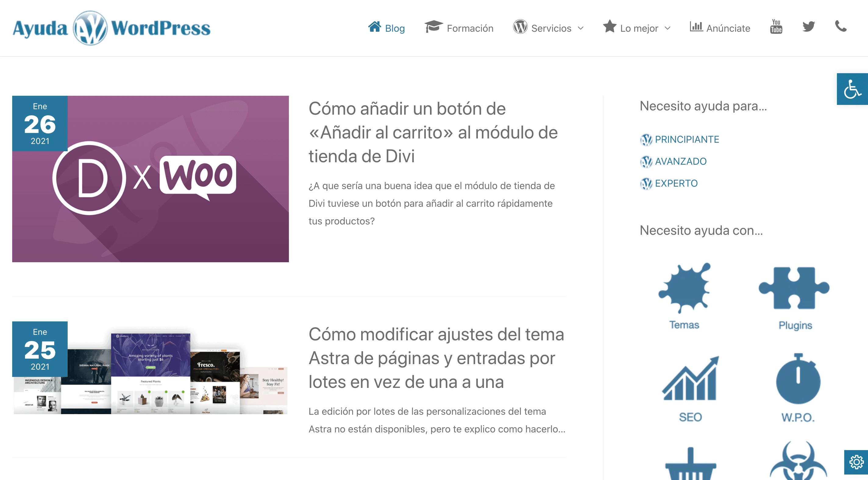
Task: Click the logo icon next to PRINCIPIANTE
Action: [x=646, y=140]
